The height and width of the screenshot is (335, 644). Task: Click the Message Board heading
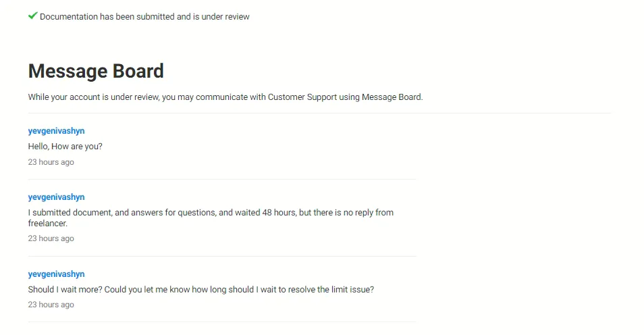pyautogui.click(x=96, y=71)
